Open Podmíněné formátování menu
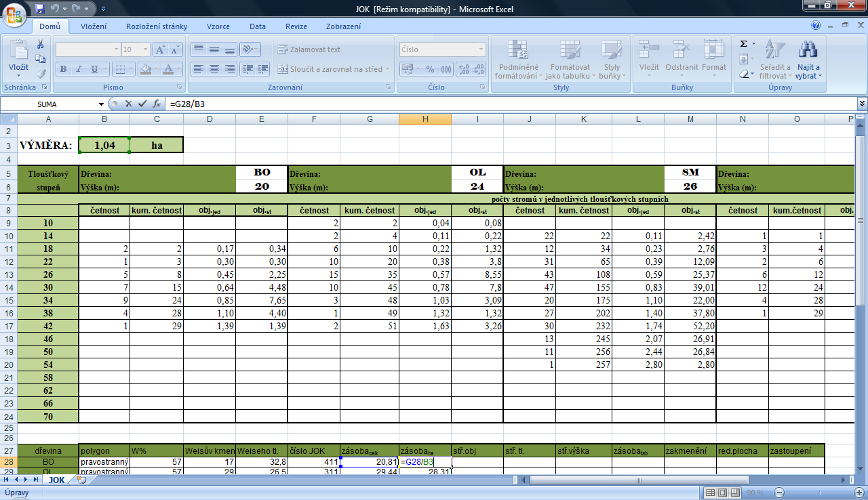The height and width of the screenshot is (500, 868). tap(517, 60)
